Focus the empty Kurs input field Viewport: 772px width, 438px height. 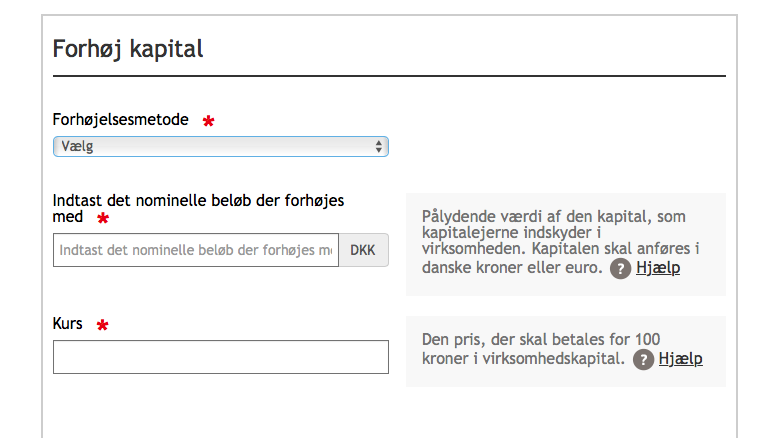(221, 357)
